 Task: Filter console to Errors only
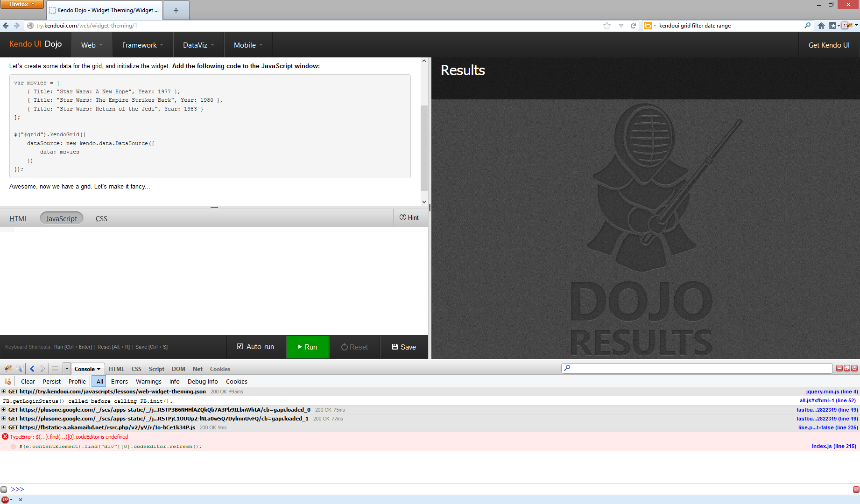[120, 381]
